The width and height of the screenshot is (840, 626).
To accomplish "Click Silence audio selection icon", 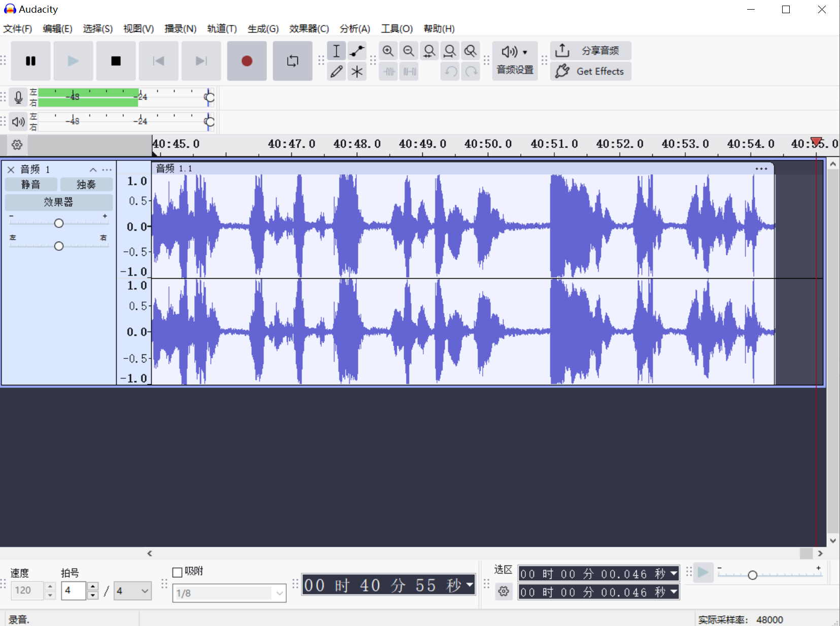I will (x=409, y=72).
